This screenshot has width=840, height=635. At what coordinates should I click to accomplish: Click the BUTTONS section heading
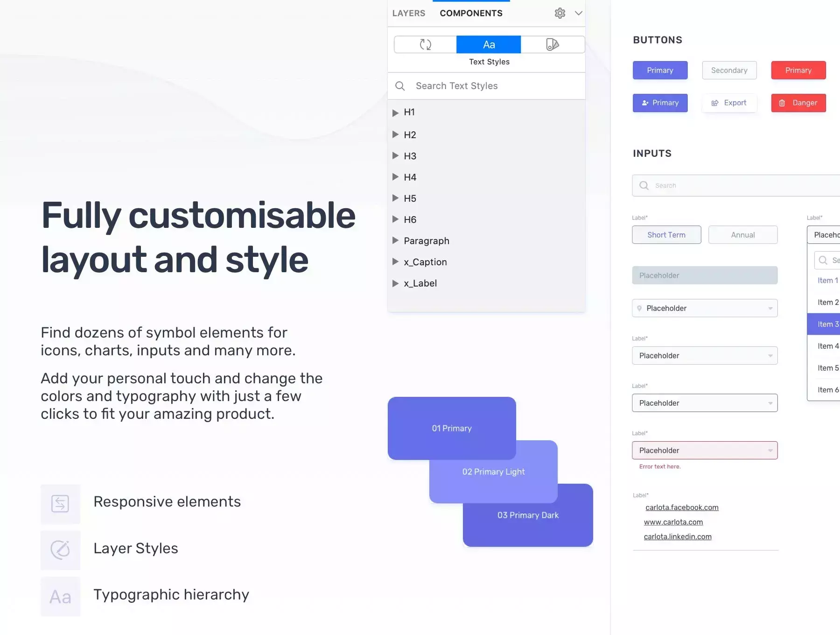coord(658,40)
